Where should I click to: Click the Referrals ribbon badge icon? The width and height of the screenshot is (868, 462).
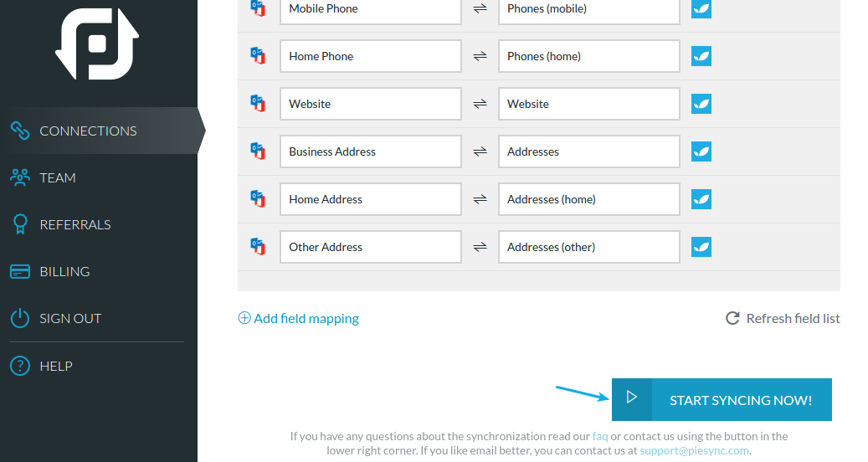(20, 224)
